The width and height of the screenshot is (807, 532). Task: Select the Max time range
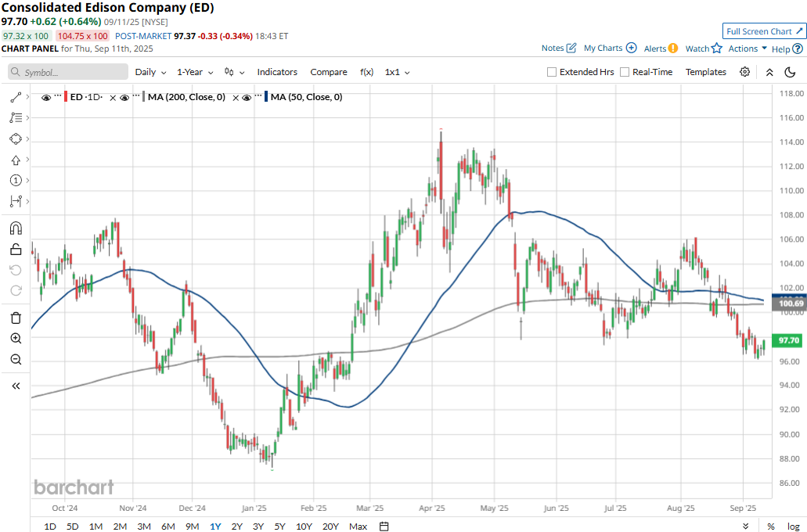358,526
